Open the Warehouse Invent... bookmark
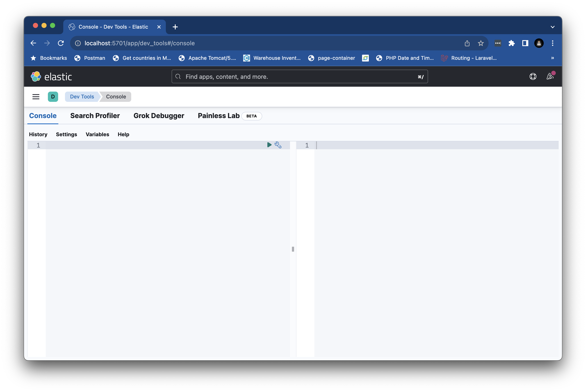This screenshot has height=392, width=586. [x=272, y=58]
